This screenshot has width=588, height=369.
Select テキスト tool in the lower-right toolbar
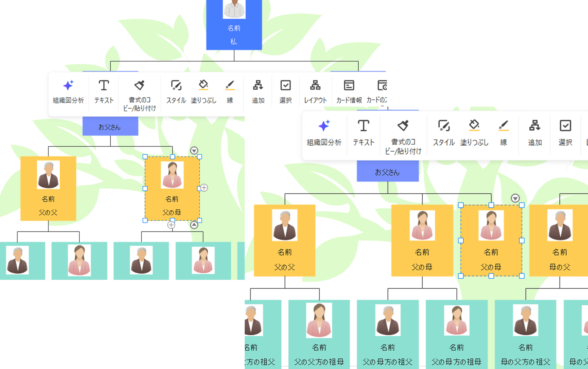[363, 132]
